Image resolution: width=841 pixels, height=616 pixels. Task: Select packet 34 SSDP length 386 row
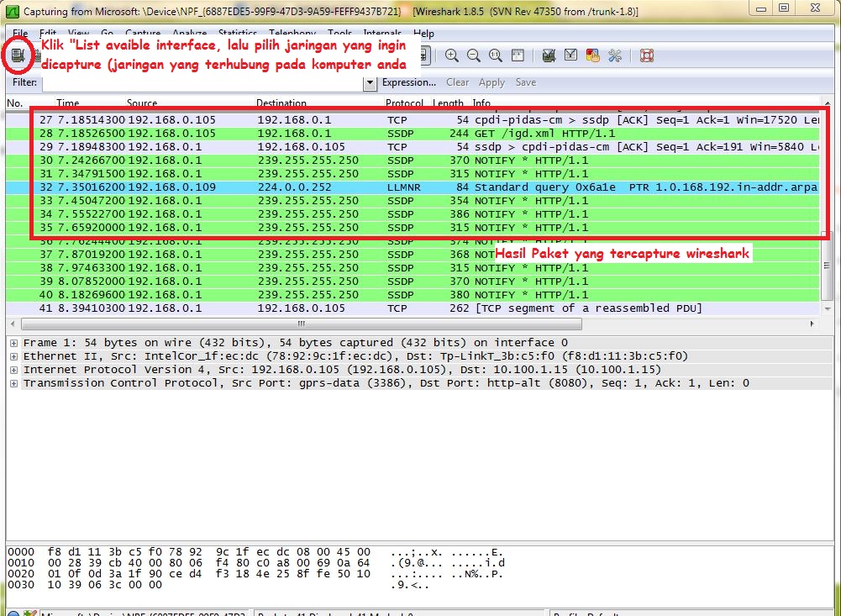(413, 214)
